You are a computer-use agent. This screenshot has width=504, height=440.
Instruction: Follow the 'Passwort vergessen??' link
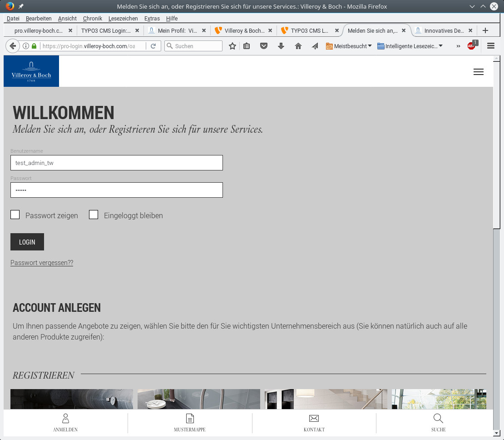click(x=42, y=263)
